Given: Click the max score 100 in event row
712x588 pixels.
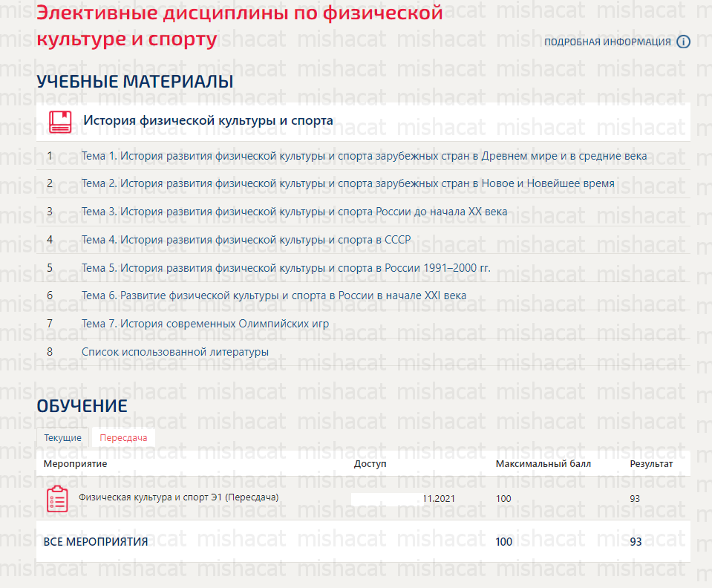Looking at the screenshot, I should [503, 499].
